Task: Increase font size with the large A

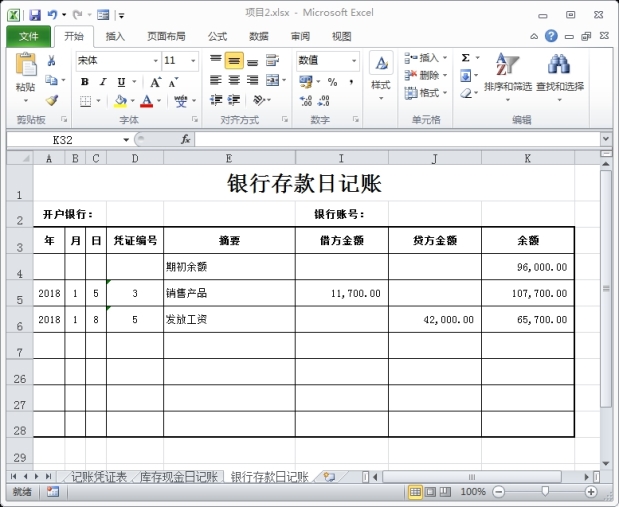Action: pos(156,82)
